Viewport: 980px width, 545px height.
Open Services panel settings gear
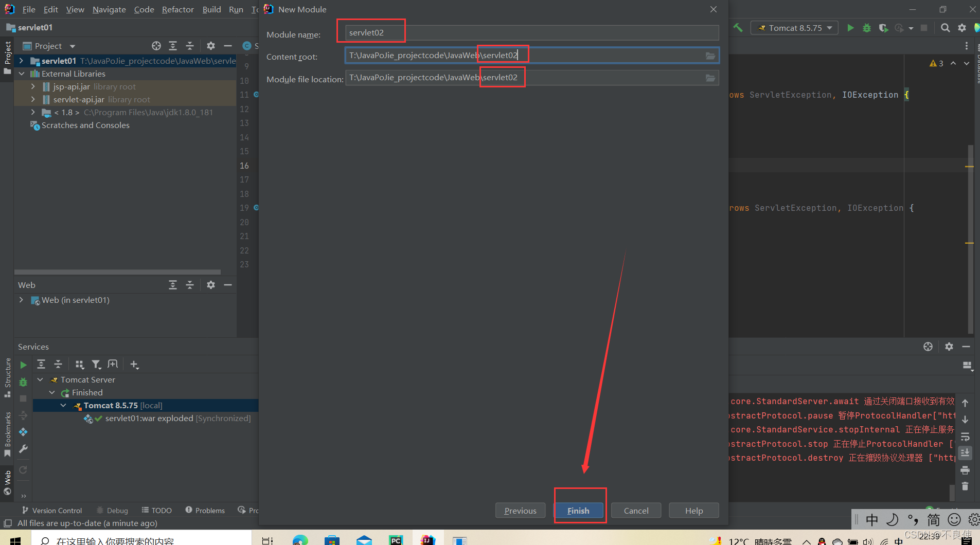pos(949,347)
